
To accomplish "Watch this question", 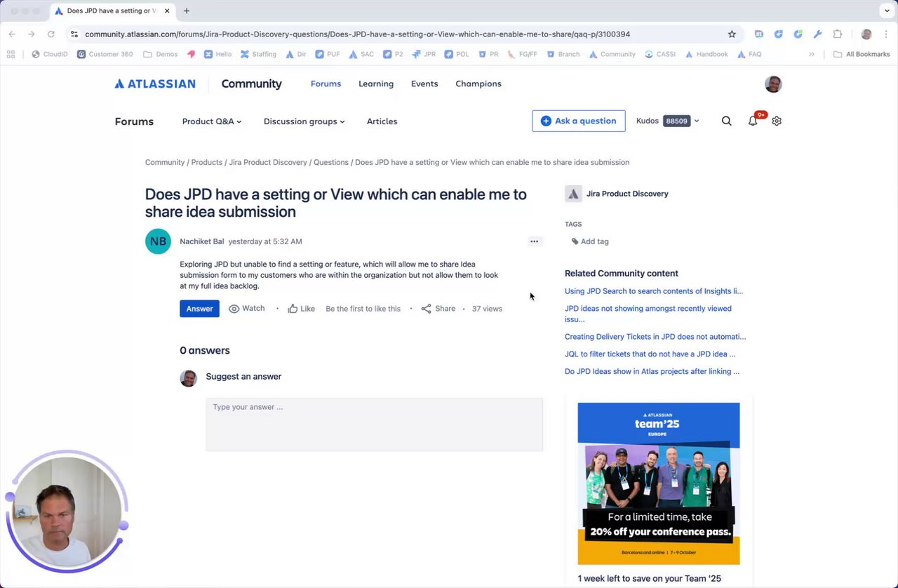I will click(x=247, y=309).
